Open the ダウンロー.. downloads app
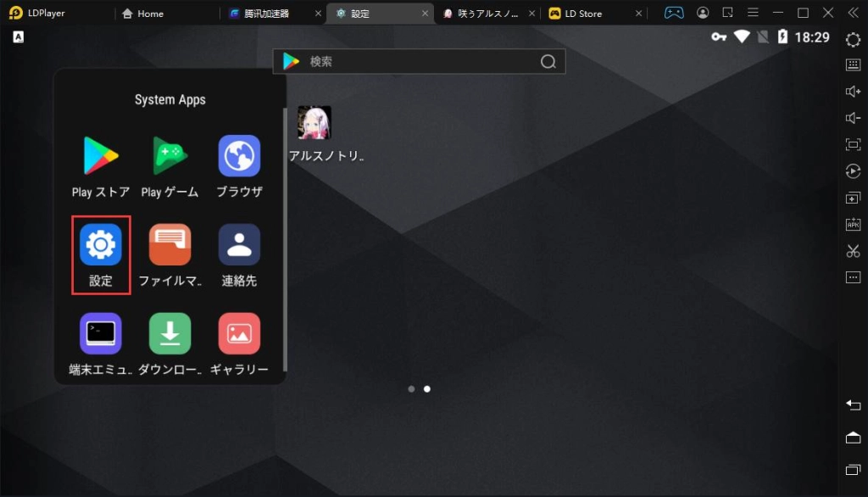 (170, 343)
